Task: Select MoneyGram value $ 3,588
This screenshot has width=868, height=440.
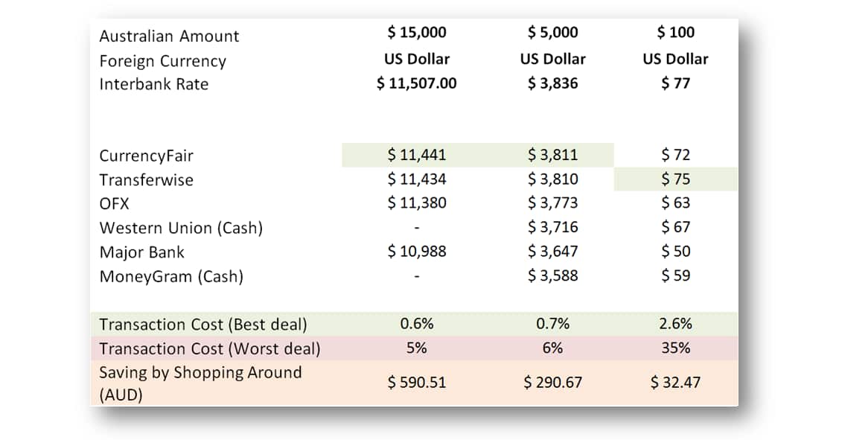Action: pyautogui.click(x=552, y=275)
